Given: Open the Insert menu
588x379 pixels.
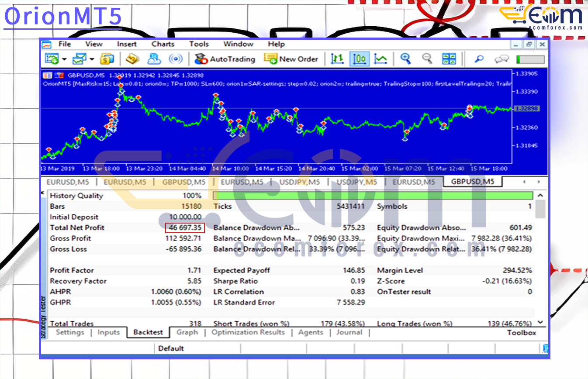Looking at the screenshot, I should pos(127,44).
